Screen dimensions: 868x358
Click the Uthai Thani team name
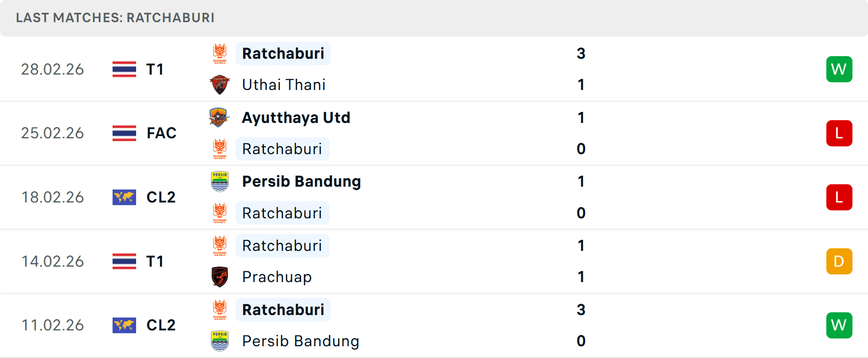coord(283,85)
